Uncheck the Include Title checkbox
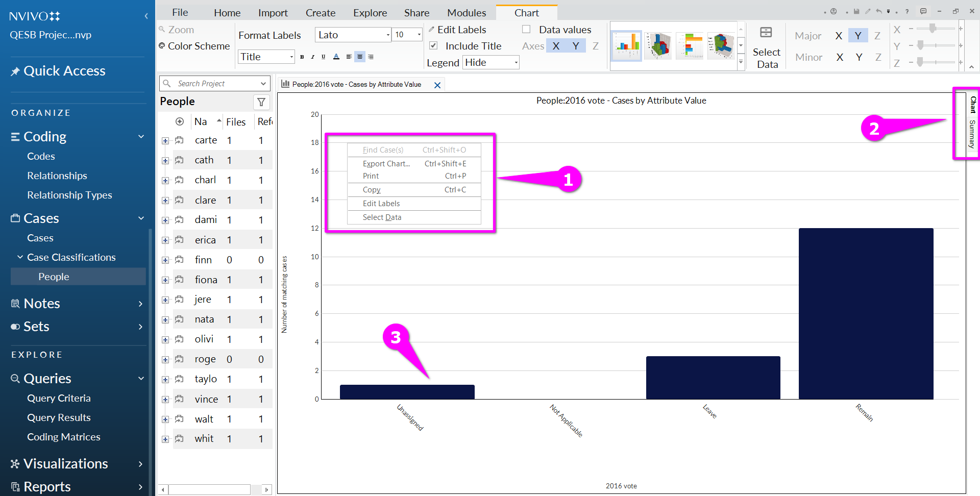The image size is (980, 496). click(433, 45)
